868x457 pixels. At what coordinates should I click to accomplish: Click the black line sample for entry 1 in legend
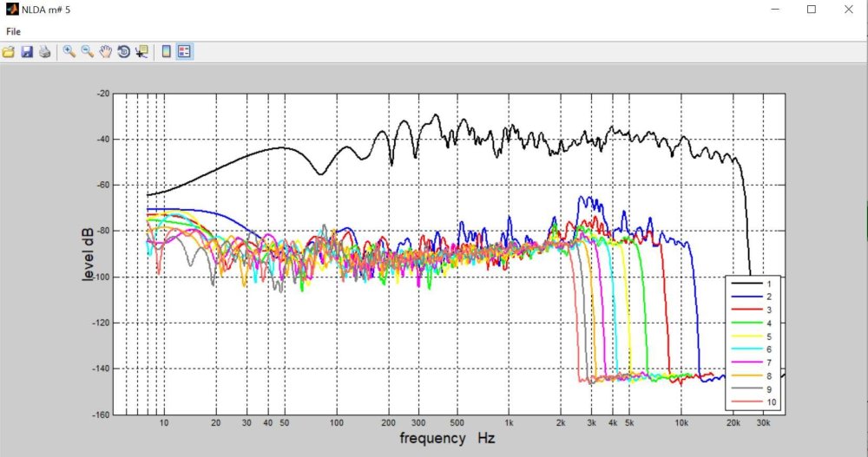(745, 284)
